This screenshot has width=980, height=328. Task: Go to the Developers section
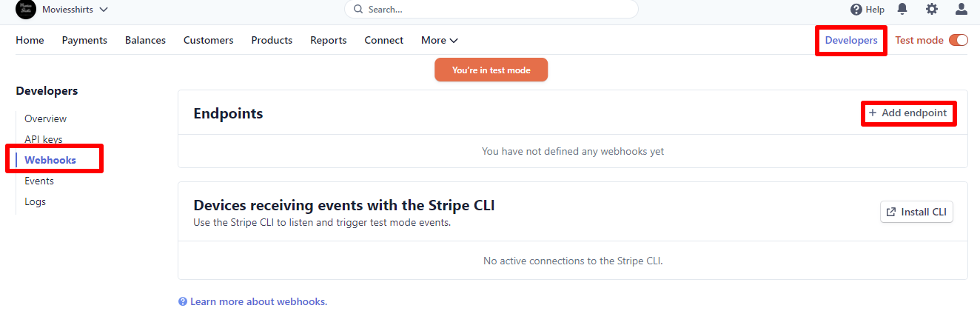tap(851, 40)
